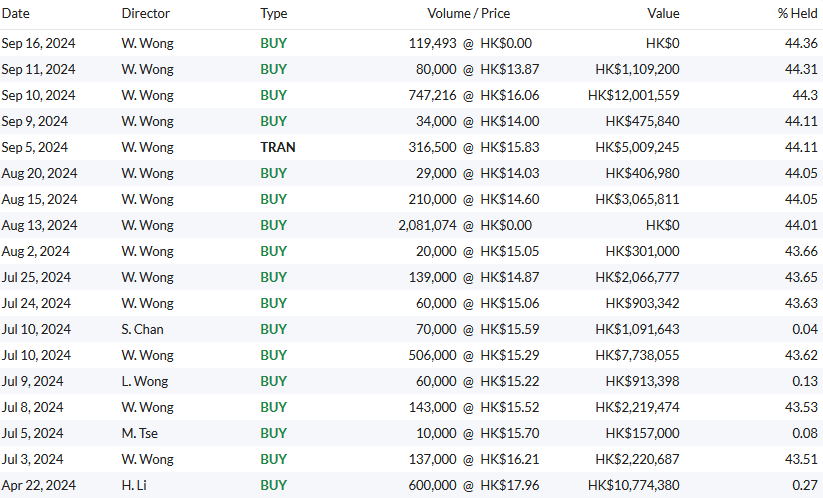823x498 pixels.
Task: Click the TRAN transaction type label
Action: coord(277,147)
